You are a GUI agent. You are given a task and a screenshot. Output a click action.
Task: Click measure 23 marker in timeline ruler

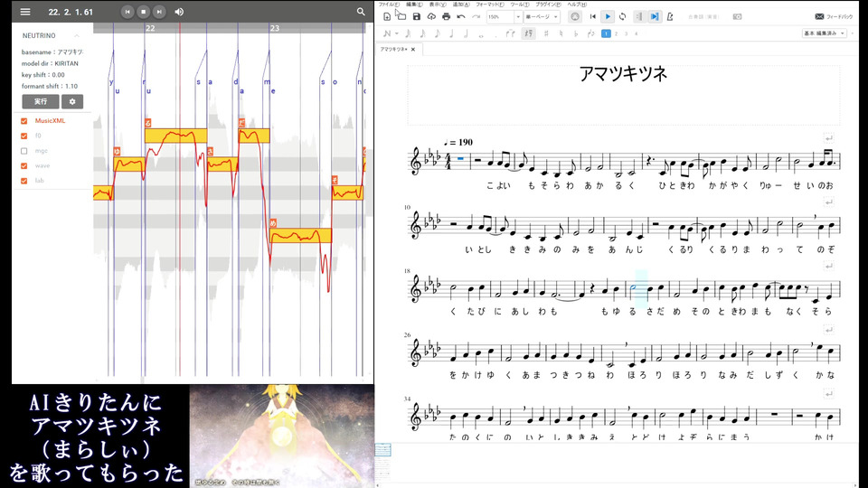click(275, 28)
